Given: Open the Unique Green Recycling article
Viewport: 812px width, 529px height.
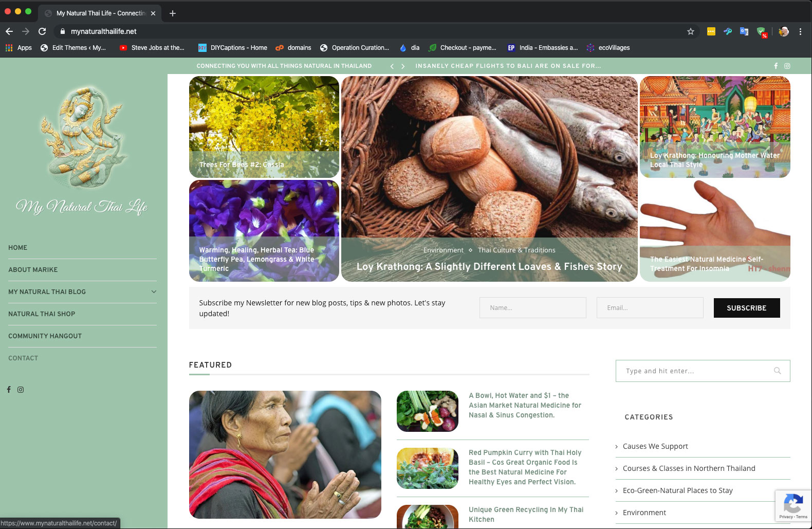Looking at the screenshot, I should (x=526, y=515).
